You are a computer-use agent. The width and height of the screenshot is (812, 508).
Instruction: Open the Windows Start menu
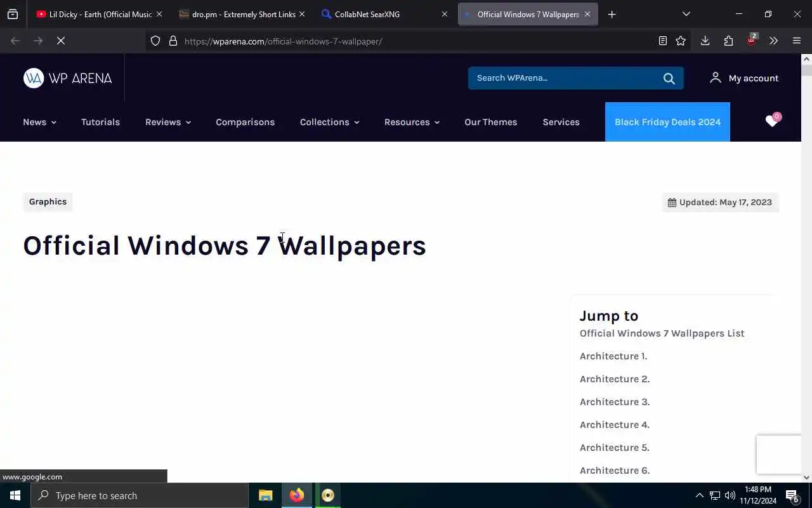coord(15,495)
